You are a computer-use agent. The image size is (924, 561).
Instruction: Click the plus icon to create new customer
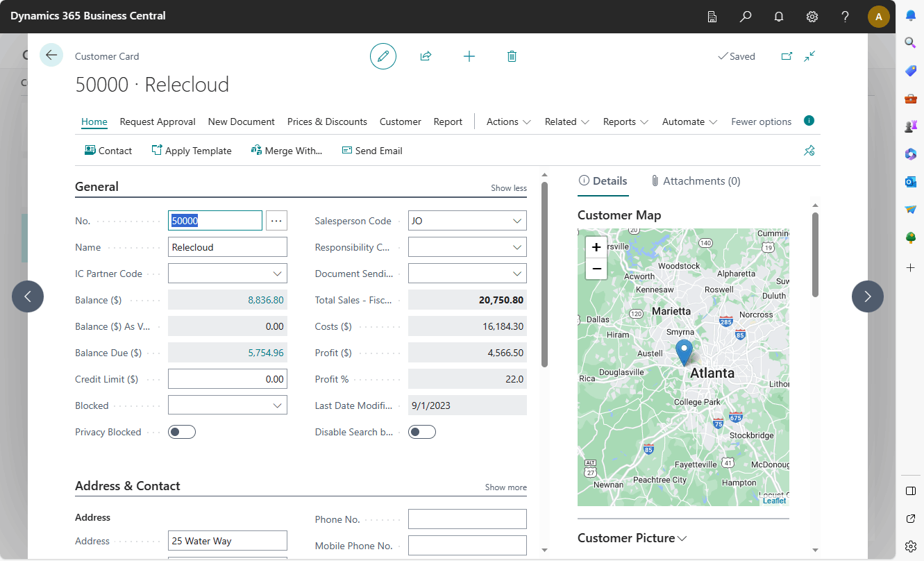point(469,56)
